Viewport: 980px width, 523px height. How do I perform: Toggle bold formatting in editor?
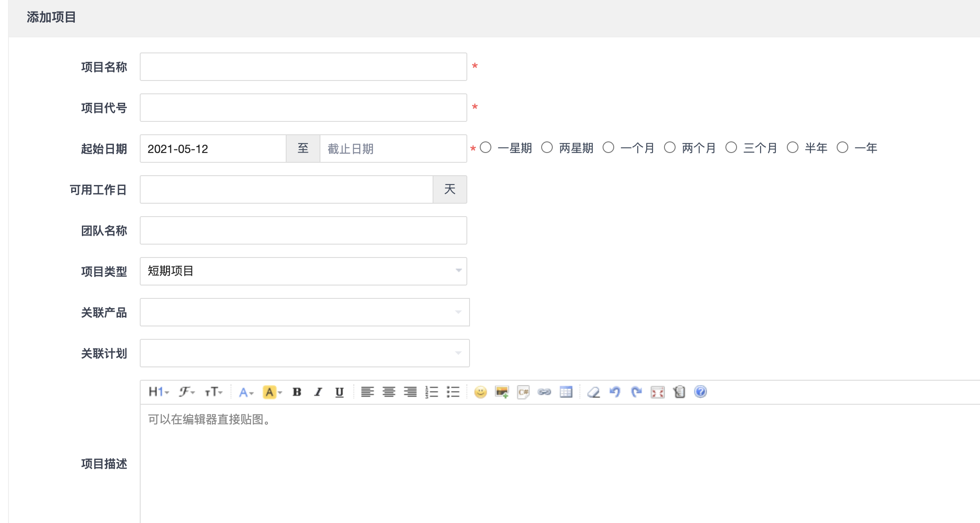coord(297,392)
